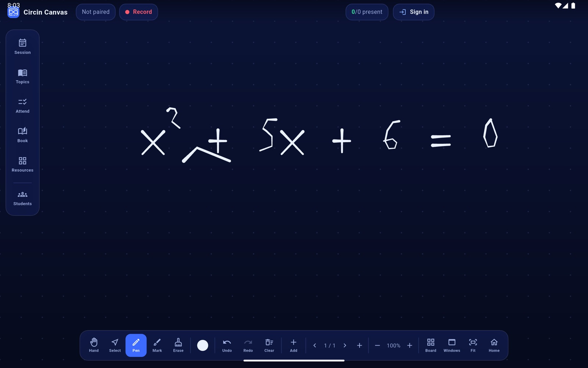Toggle the Record button
588x368 pixels.
(x=139, y=12)
